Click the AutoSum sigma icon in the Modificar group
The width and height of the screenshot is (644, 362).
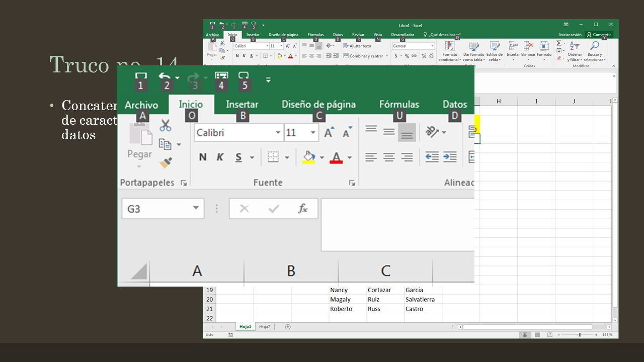[x=559, y=43]
